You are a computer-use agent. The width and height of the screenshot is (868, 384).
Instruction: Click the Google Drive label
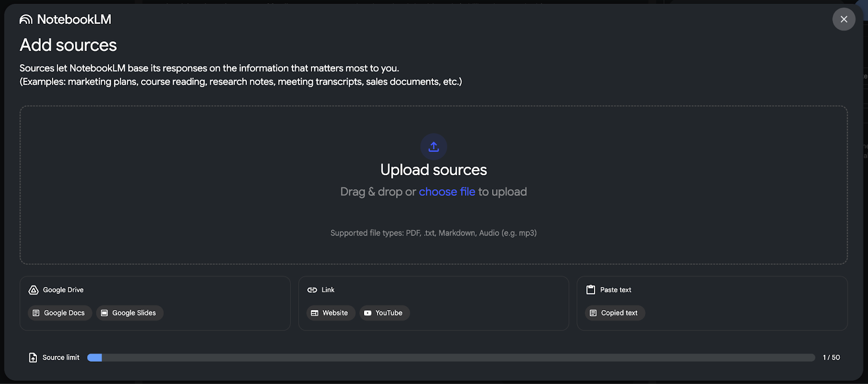click(x=63, y=290)
